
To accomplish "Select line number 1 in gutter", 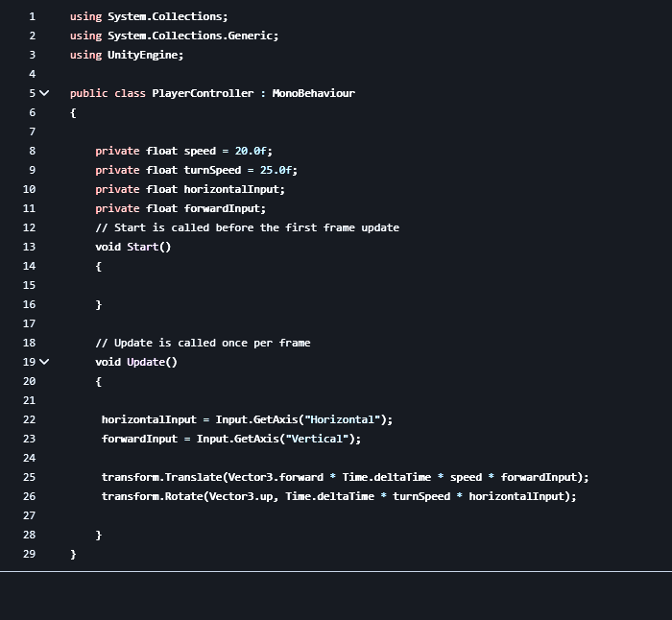I will pyautogui.click(x=32, y=16).
